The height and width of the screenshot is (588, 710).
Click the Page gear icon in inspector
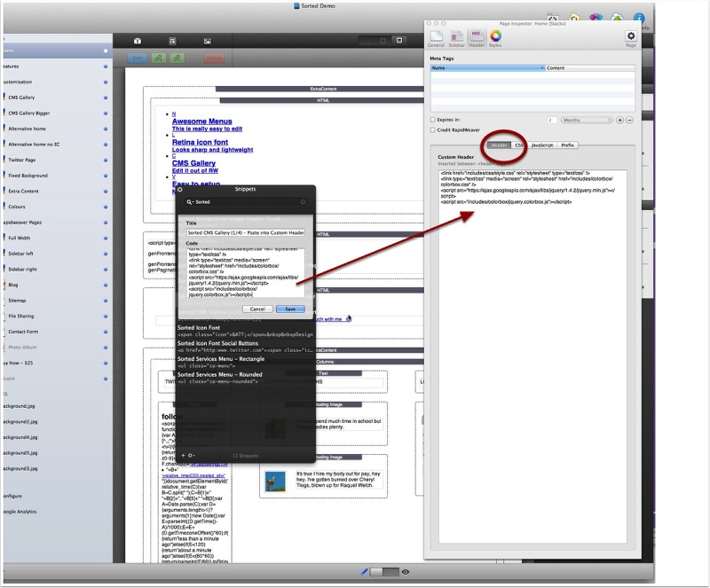631,38
